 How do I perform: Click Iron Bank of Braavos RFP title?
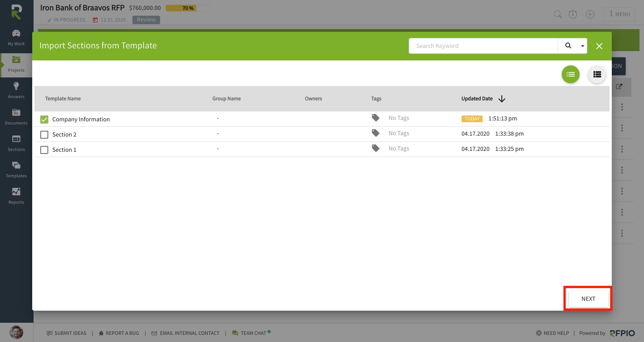[x=82, y=8]
